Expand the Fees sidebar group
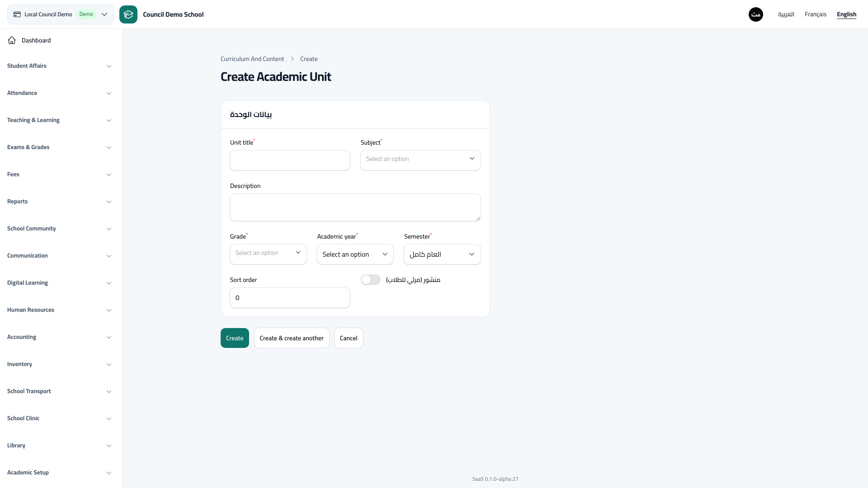Screen dimensions: 868x488 [59, 174]
